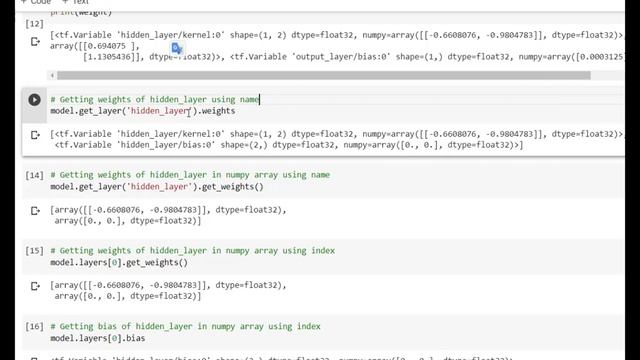
Task: Select cell number [12]
Action: tap(34, 24)
